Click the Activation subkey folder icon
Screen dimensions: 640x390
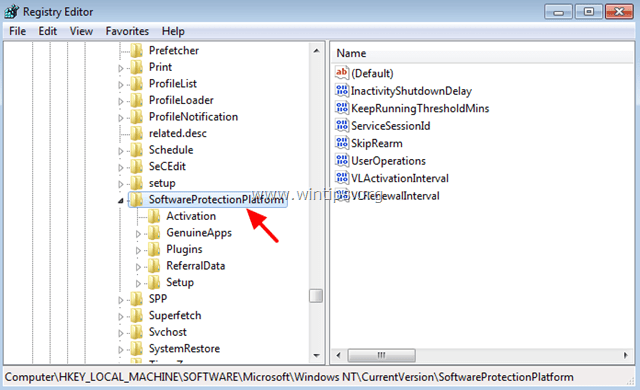pyautogui.click(x=154, y=216)
